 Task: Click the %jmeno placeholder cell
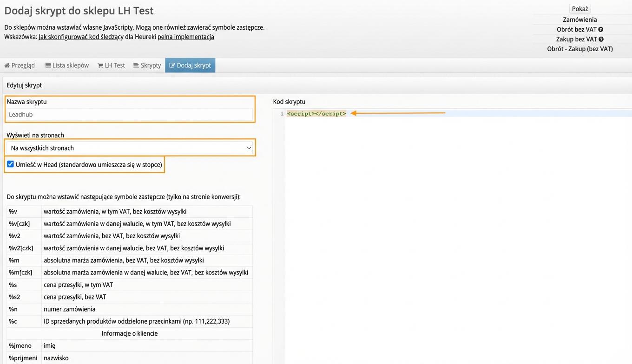tap(24, 346)
